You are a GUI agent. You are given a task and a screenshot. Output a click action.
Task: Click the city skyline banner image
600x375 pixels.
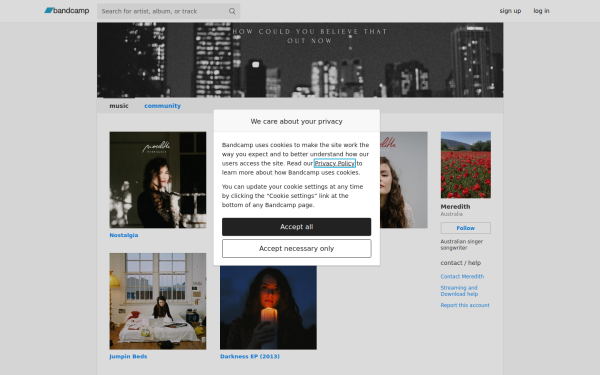pyautogui.click(x=300, y=60)
